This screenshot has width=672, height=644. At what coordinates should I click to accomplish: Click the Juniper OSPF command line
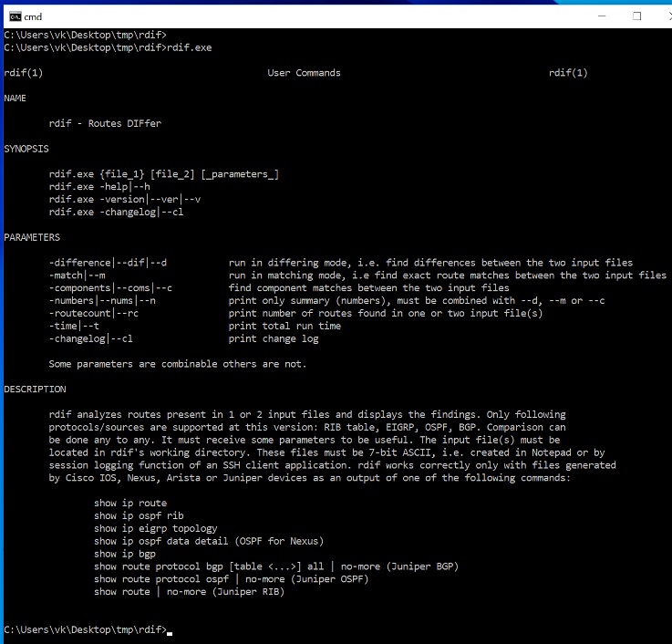[232, 579]
